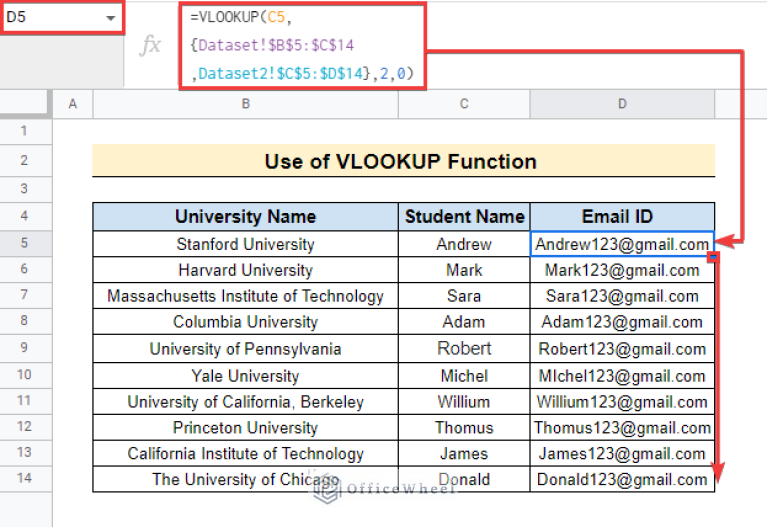
Task: Select the 'Email ID' header cell
Action: click(x=622, y=217)
